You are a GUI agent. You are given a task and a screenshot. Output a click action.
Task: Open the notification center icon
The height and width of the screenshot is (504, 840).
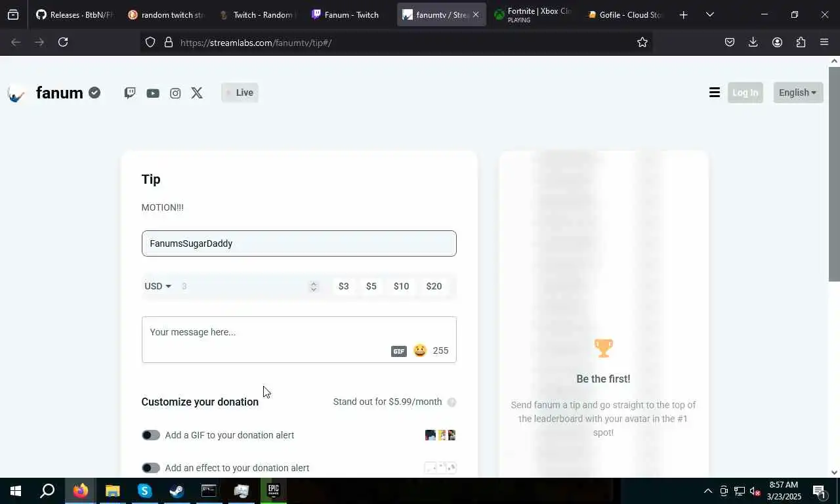819,491
